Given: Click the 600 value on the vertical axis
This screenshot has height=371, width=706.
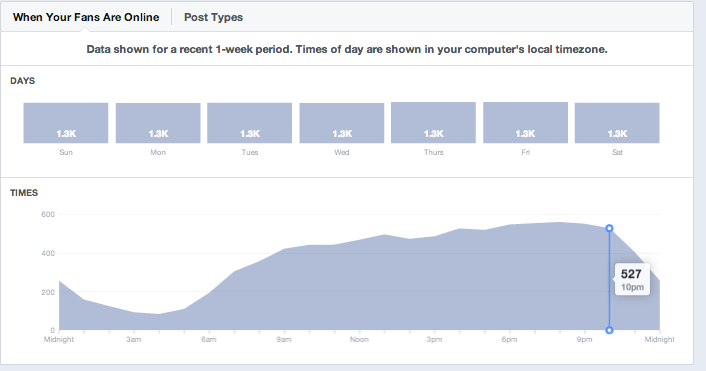Looking at the screenshot, I should (48, 214).
